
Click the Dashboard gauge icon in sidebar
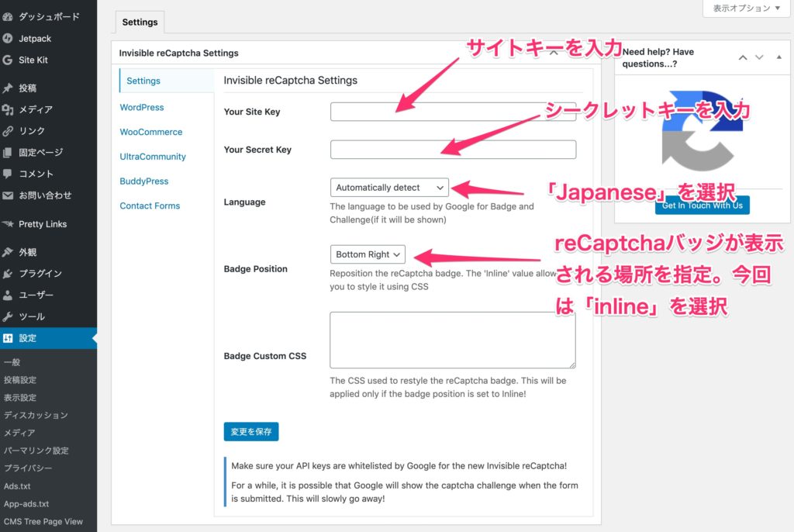(7, 17)
